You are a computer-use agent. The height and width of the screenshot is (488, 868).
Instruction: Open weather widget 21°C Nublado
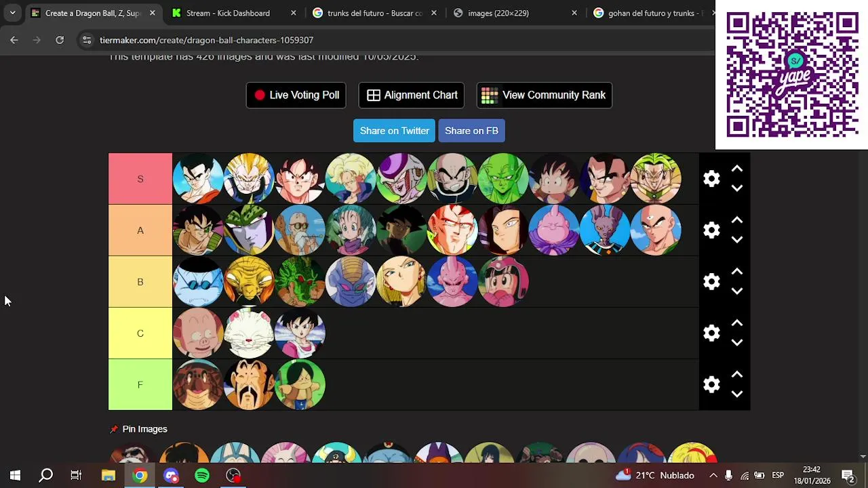[x=655, y=476]
